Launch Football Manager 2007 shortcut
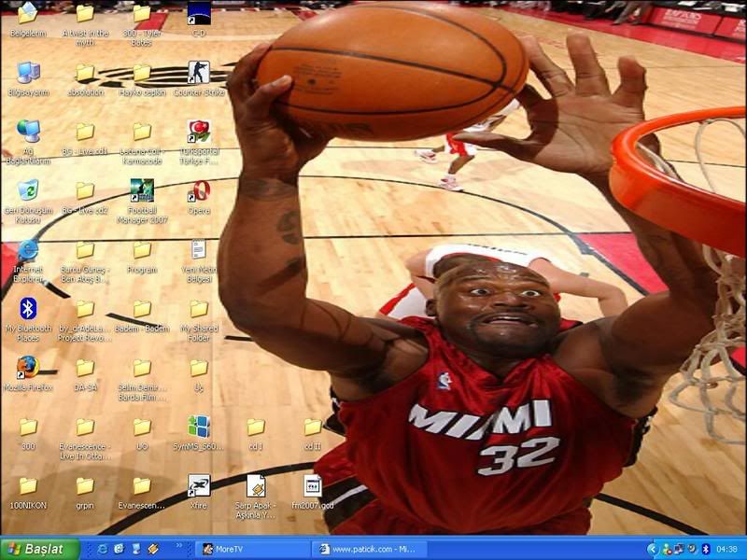Screen dimensions: 747x560 coord(142,190)
